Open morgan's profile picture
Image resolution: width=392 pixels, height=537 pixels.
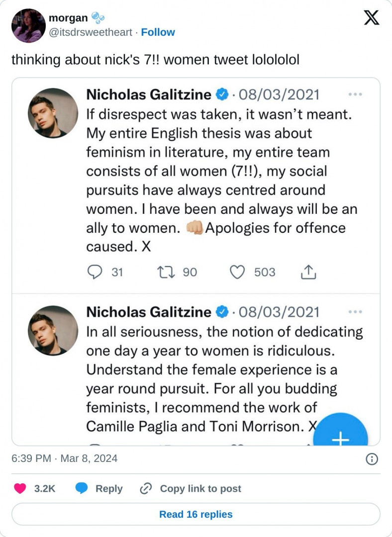(28, 25)
